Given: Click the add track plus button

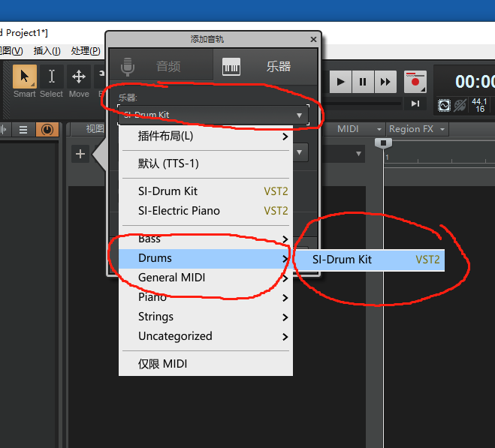Looking at the screenshot, I should [80, 154].
